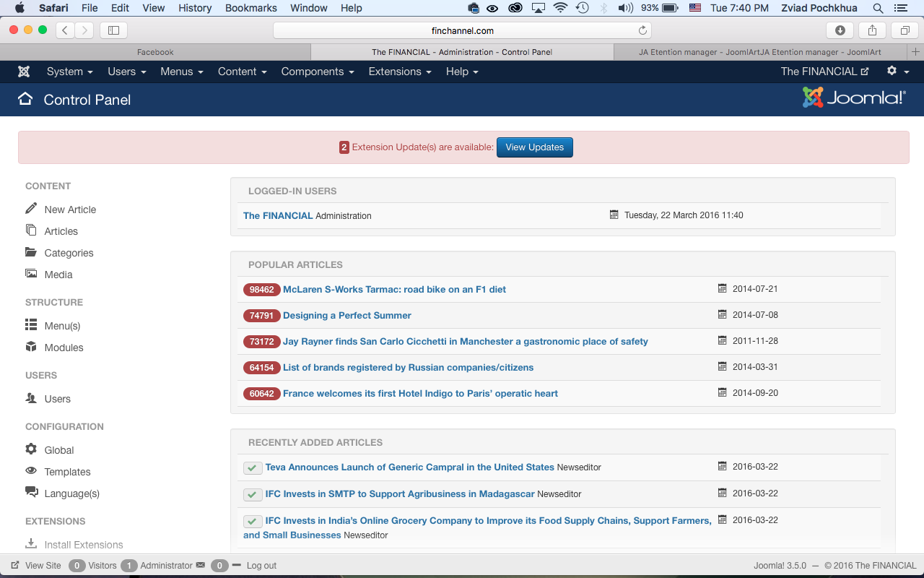Click the Wi-Fi icon in menu bar
924x578 pixels.
point(560,8)
